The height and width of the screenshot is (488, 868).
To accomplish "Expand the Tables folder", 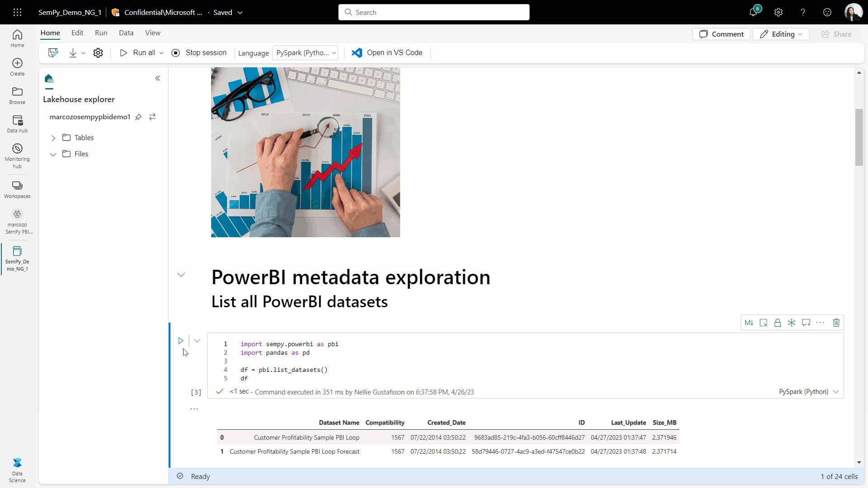I will click(53, 138).
